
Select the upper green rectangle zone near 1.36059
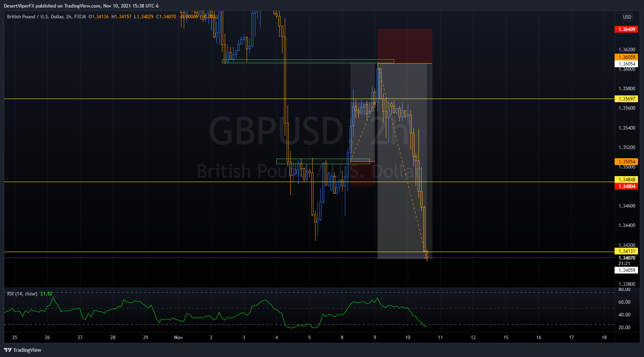308,61
